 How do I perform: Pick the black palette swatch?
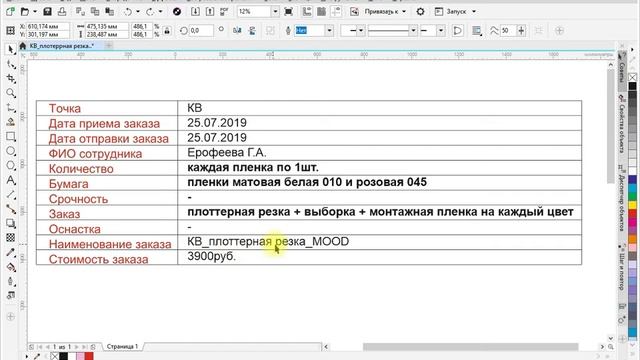pyautogui.click(x=632, y=86)
